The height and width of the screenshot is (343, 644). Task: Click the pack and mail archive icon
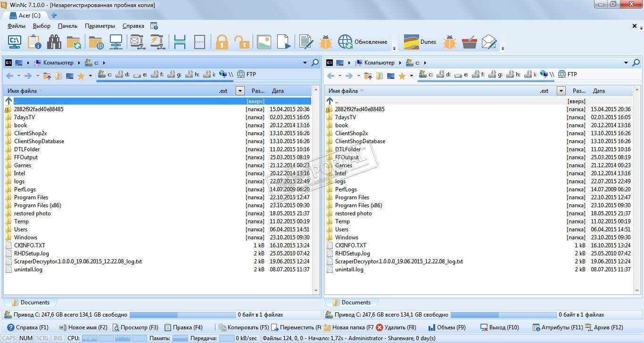coord(137,42)
